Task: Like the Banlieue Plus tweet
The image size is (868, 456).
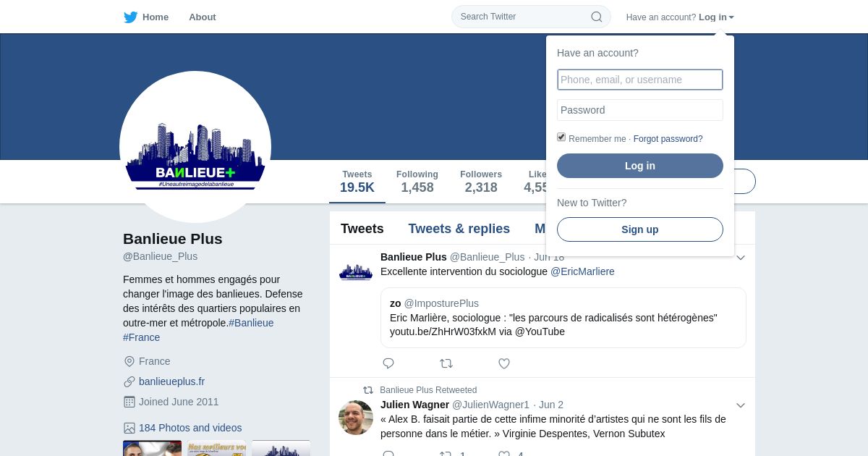Action: click(504, 363)
